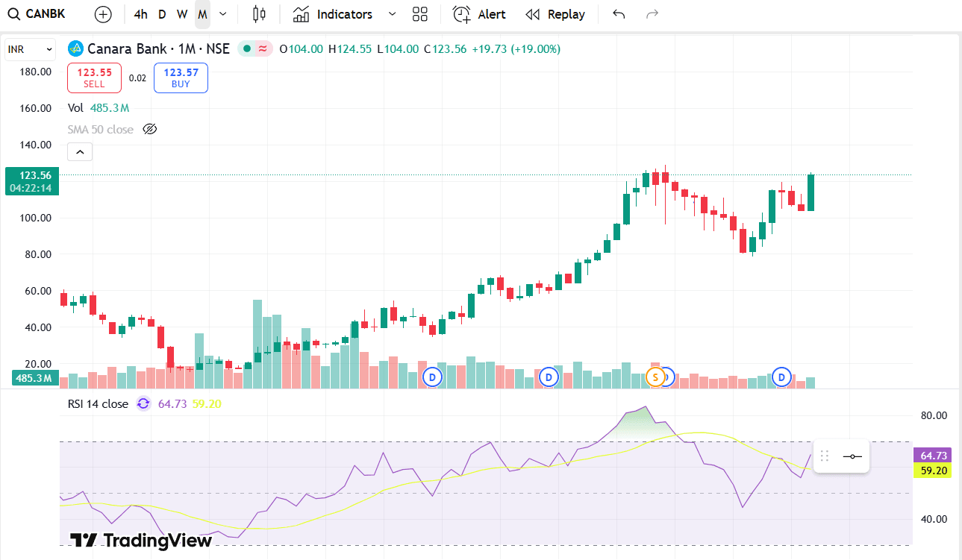Image resolution: width=962 pixels, height=560 pixels.
Task: Open the layout setup grid icon
Action: 420,14
